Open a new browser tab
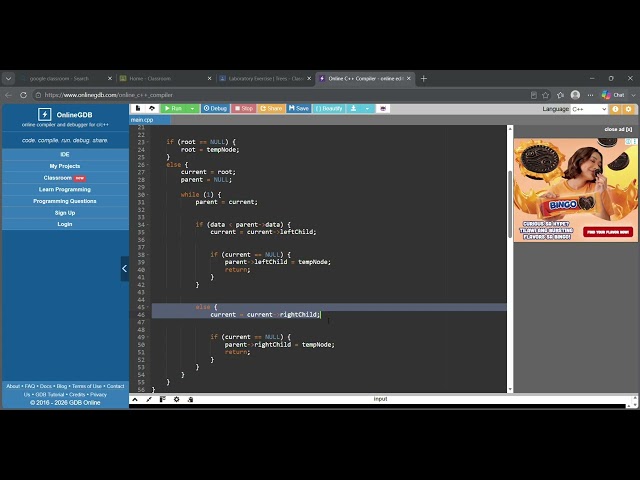The width and height of the screenshot is (640, 480). (x=424, y=78)
